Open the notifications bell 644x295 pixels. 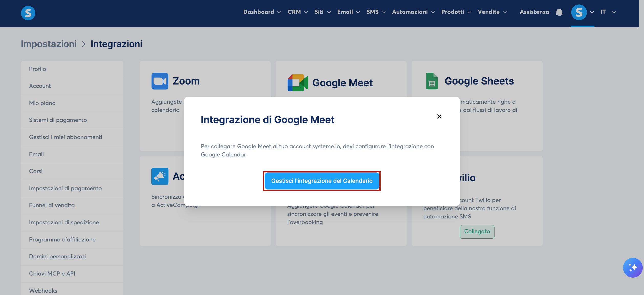tap(559, 12)
